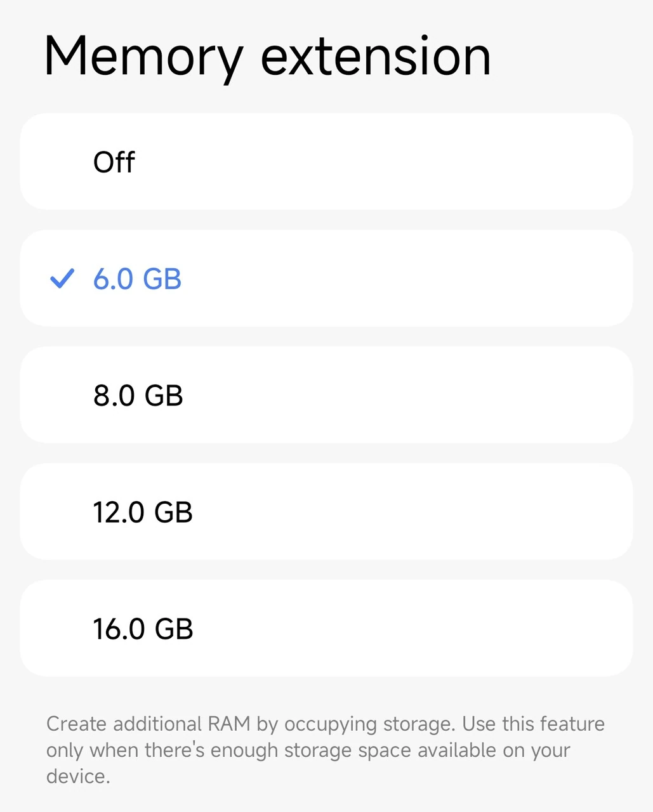This screenshot has width=653, height=812.
Task: Click the "12.0 GB" text label
Action: click(x=143, y=512)
